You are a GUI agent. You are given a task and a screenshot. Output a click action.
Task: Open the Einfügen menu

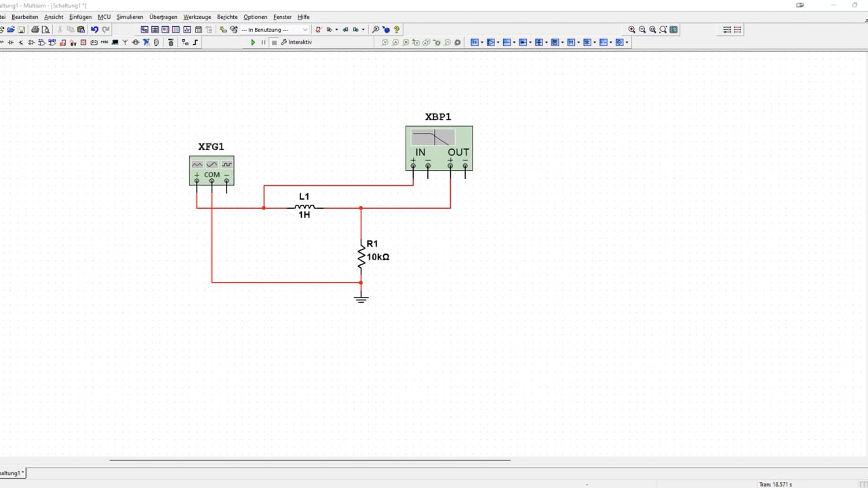80,17
